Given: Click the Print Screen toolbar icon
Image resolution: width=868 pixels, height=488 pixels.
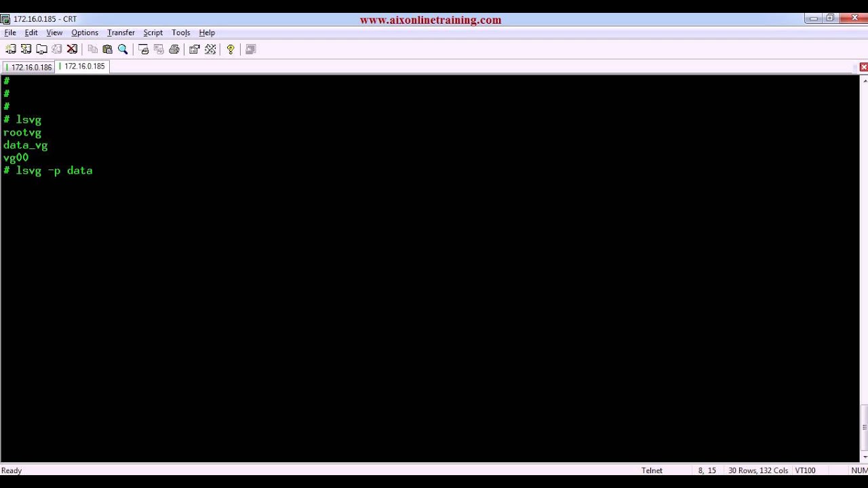Looking at the screenshot, I should (x=144, y=49).
